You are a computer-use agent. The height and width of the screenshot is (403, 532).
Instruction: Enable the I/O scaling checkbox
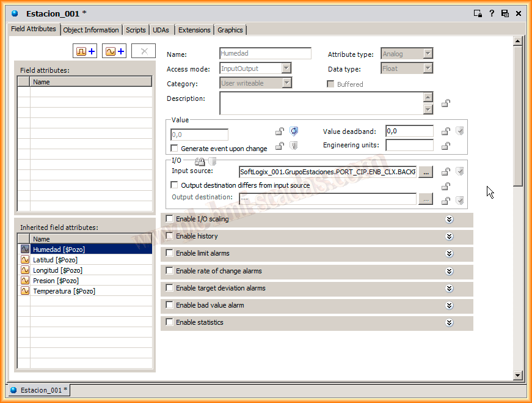[170, 219]
